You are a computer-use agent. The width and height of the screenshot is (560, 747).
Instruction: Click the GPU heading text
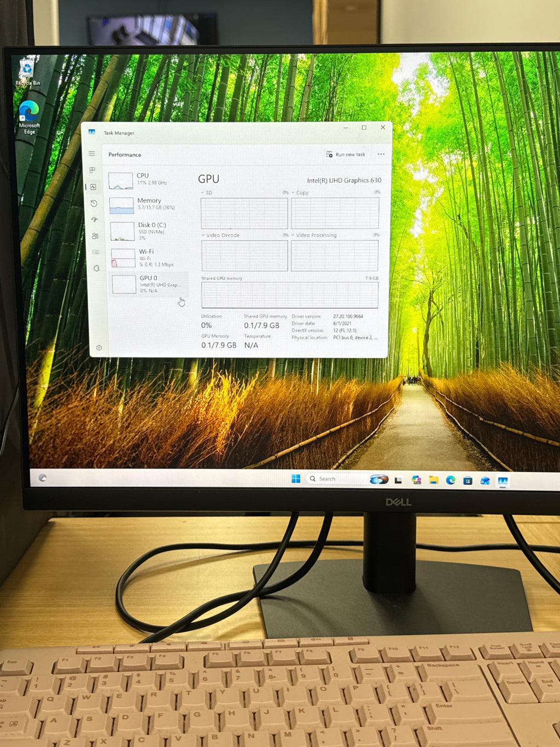point(208,179)
